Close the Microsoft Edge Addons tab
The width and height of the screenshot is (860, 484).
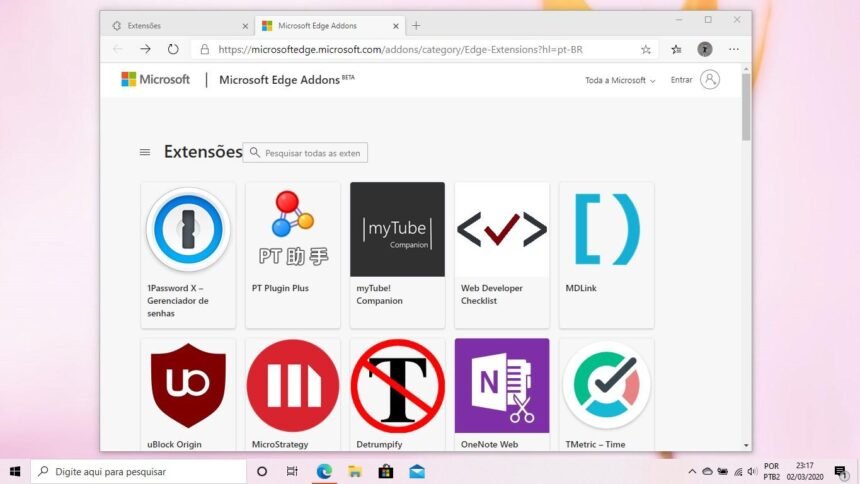395,26
